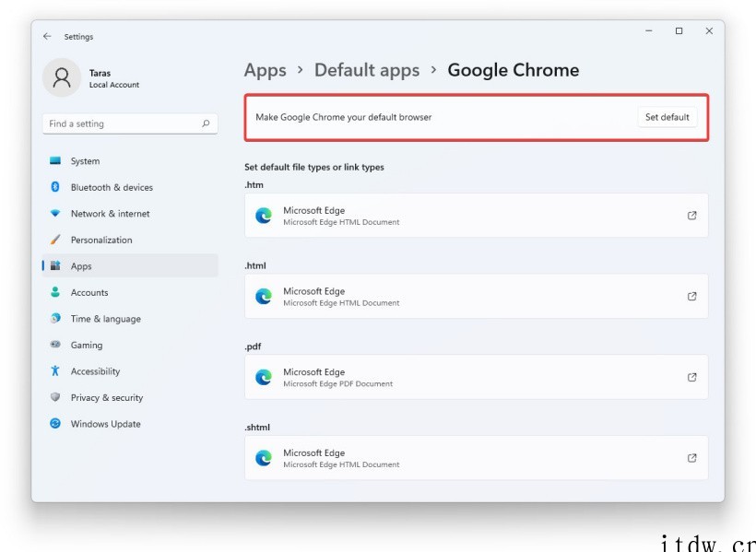This screenshot has height=552, width=756.
Task: Open external link icon for .htm
Action: (691, 216)
